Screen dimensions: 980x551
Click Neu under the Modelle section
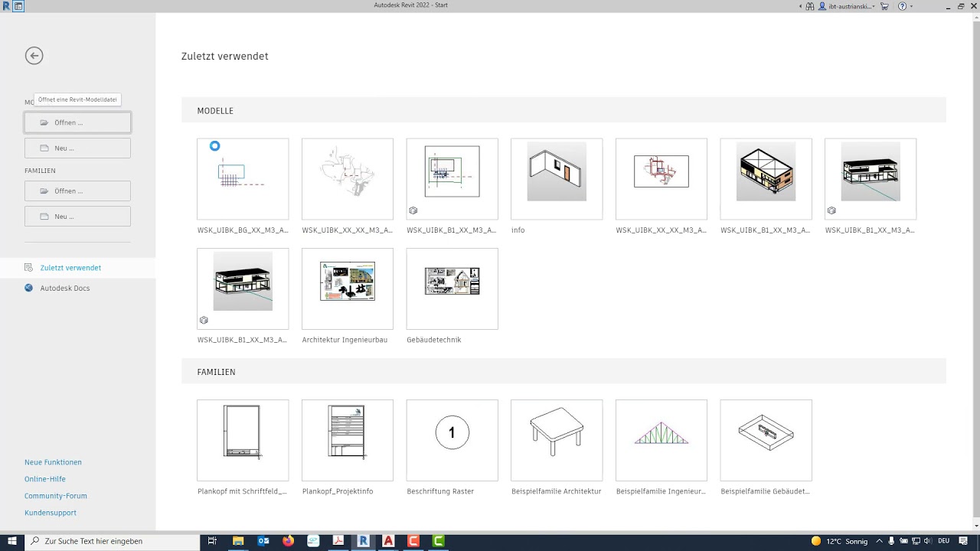click(77, 148)
